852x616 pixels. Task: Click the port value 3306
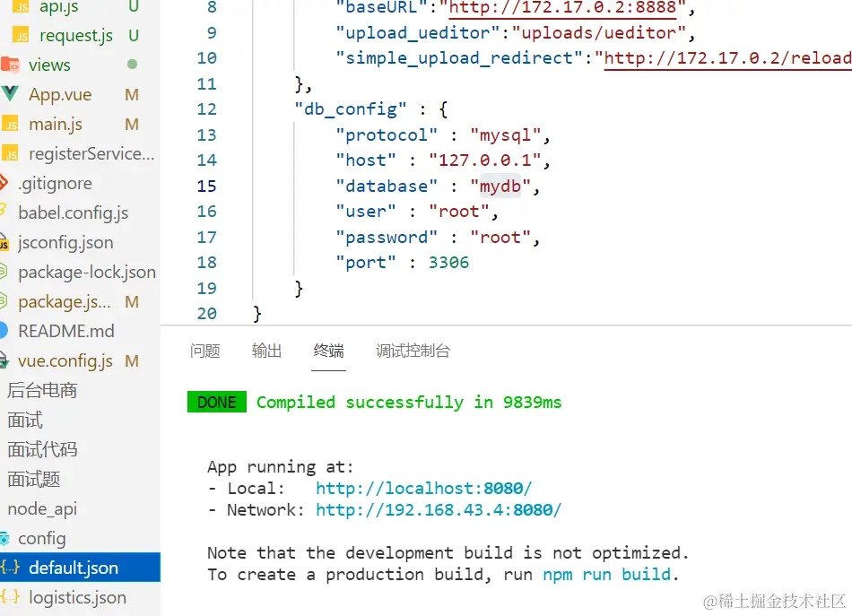pos(448,263)
